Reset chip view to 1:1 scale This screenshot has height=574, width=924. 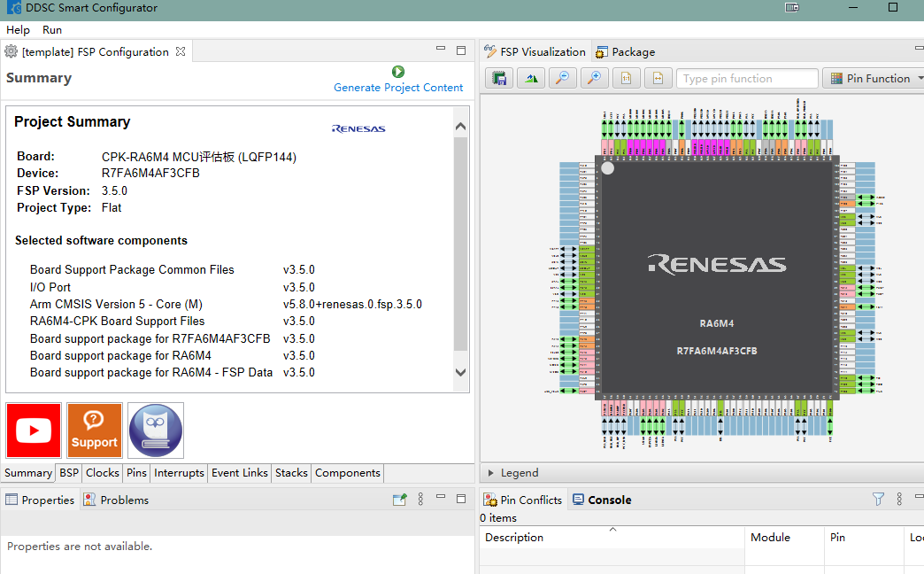tap(626, 79)
